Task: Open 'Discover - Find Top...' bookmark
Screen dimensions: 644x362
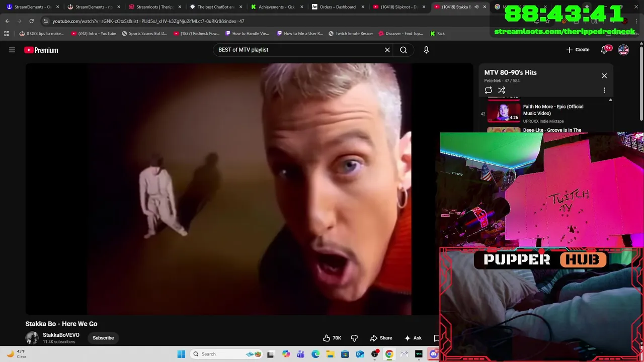Action: (x=400, y=33)
